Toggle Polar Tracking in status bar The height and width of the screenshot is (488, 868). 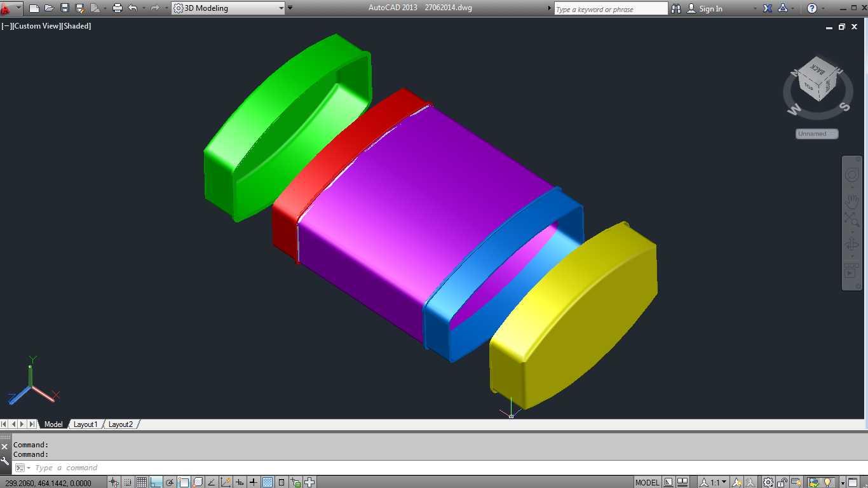(170, 482)
